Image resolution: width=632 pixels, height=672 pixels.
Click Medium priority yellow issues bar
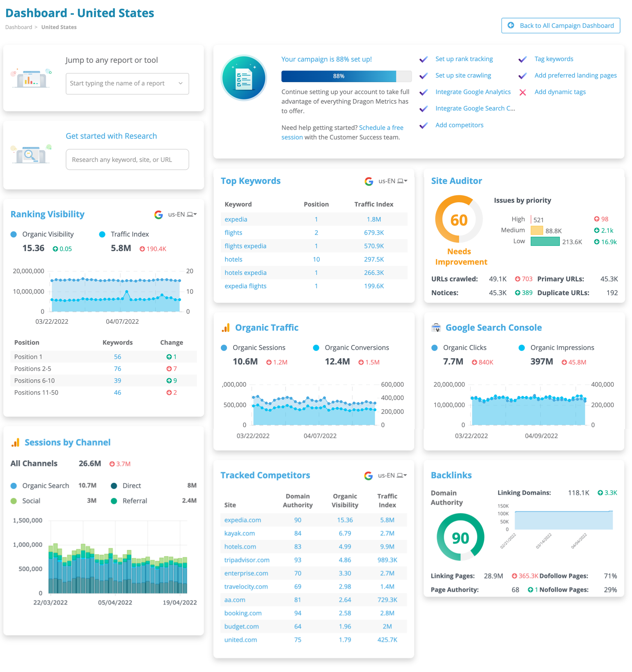click(537, 231)
